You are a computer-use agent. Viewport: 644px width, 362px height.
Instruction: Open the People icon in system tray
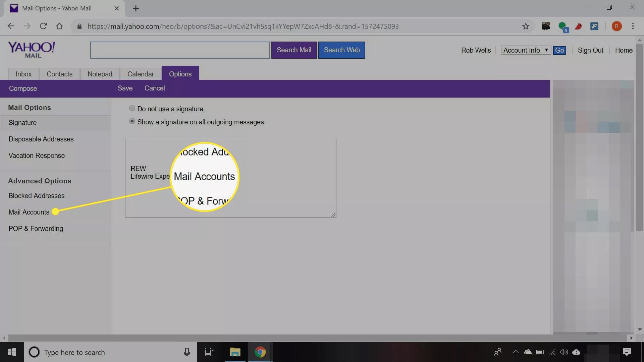[498, 352]
